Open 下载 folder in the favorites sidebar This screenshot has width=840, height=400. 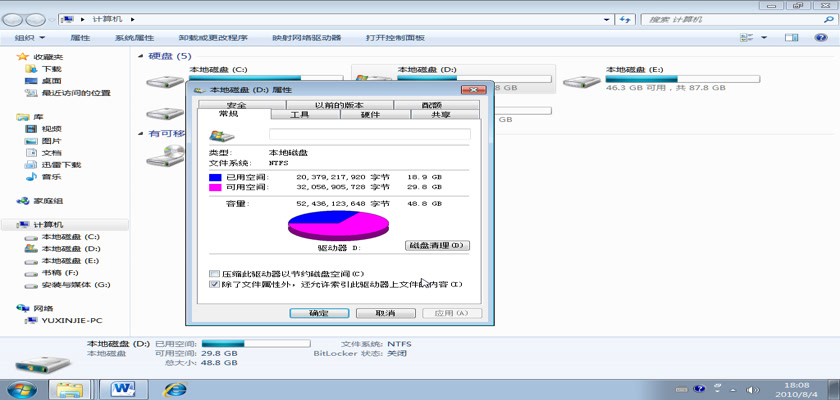click(x=51, y=69)
